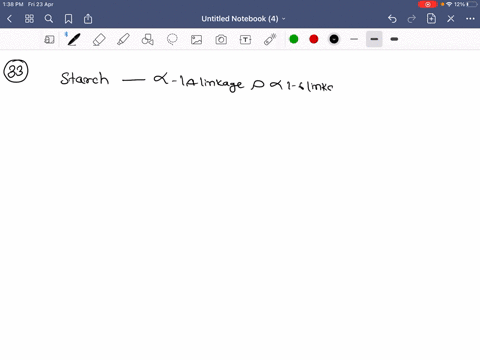
Task: Tap the handwritten word Starch
Action: pos(85,79)
